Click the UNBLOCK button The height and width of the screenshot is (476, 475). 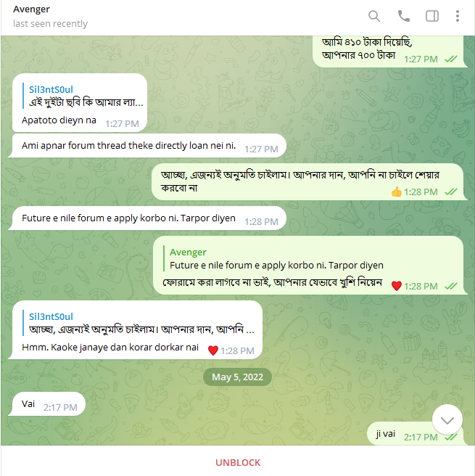(x=238, y=462)
